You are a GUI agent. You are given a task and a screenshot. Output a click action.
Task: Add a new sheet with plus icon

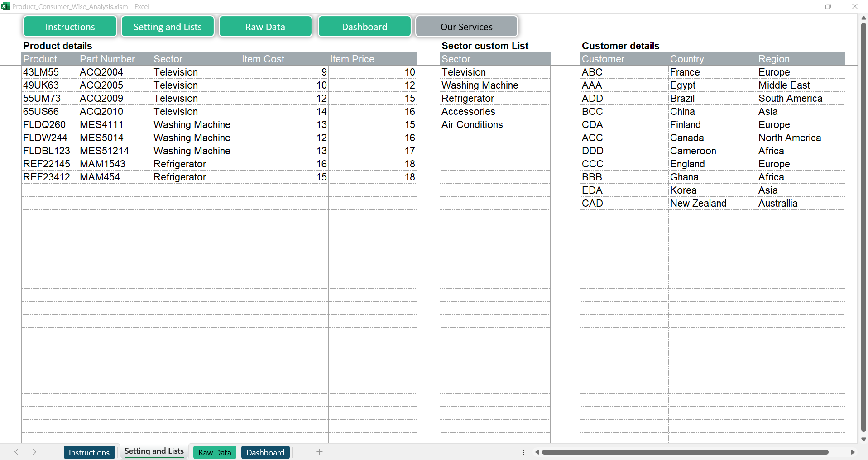(x=319, y=452)
